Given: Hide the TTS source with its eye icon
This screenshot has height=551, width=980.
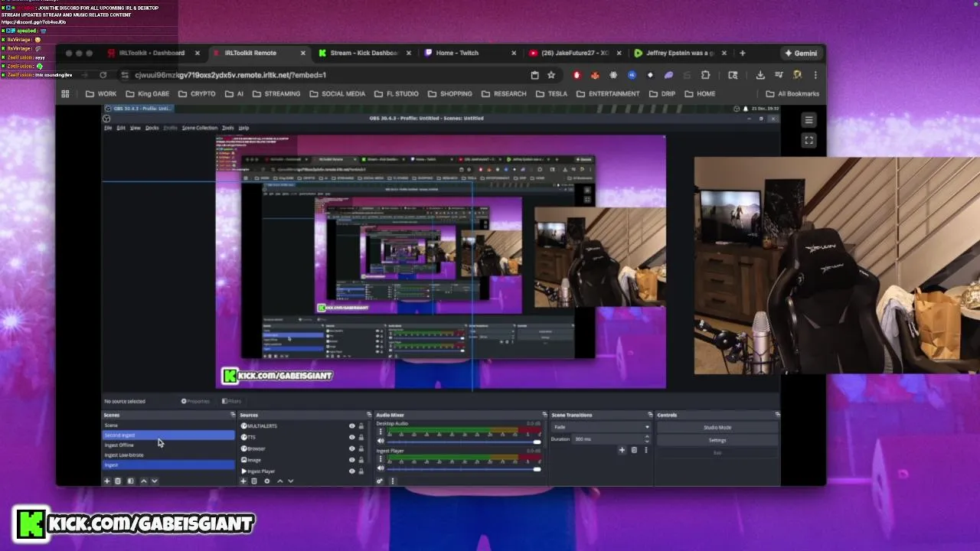Looking at the screenshot, I should (352, 438).
